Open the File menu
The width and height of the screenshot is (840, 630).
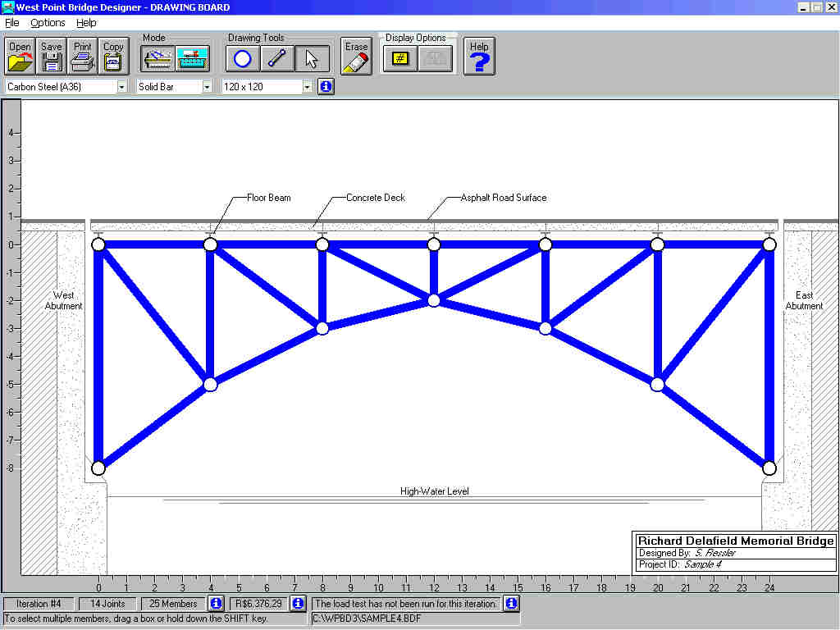[x=12, y=23]
